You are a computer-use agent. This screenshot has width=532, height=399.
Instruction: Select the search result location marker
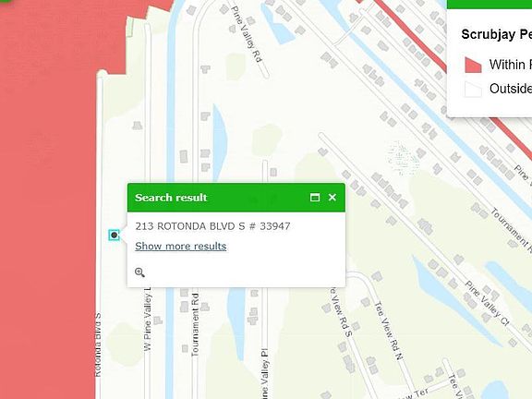click(114, 235)
